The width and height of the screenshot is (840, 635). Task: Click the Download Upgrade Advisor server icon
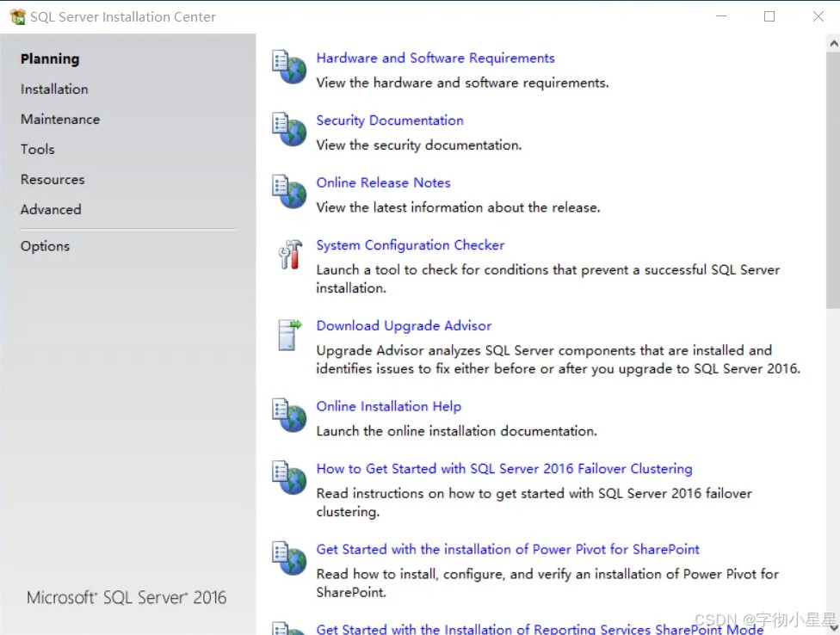(290, 335)
